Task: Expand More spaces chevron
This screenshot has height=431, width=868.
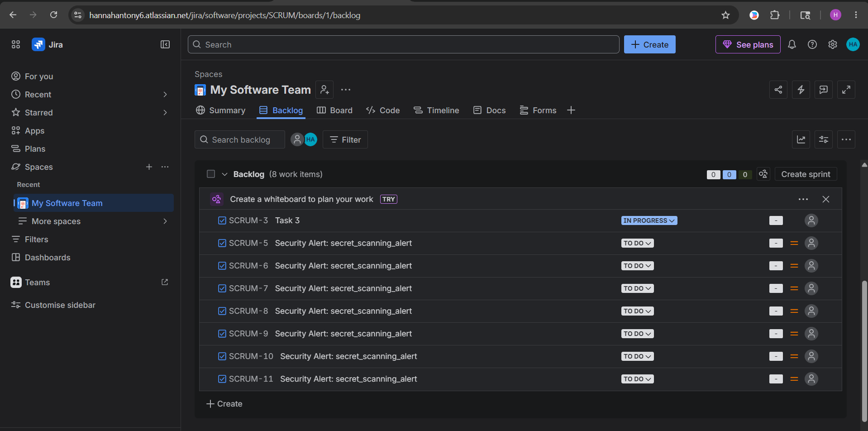Action: pos(165,221)
